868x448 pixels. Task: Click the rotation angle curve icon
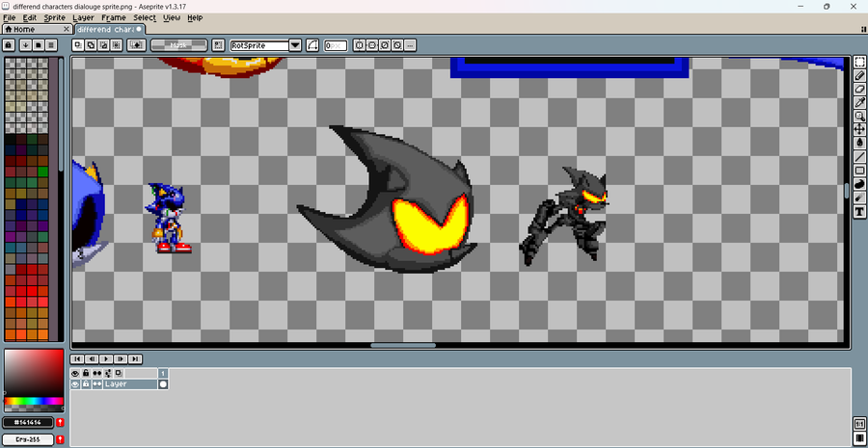coord(312,45)
